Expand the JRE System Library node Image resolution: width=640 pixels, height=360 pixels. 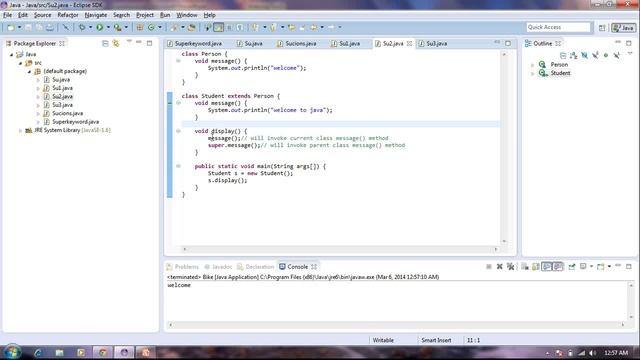tap(20, 131)
